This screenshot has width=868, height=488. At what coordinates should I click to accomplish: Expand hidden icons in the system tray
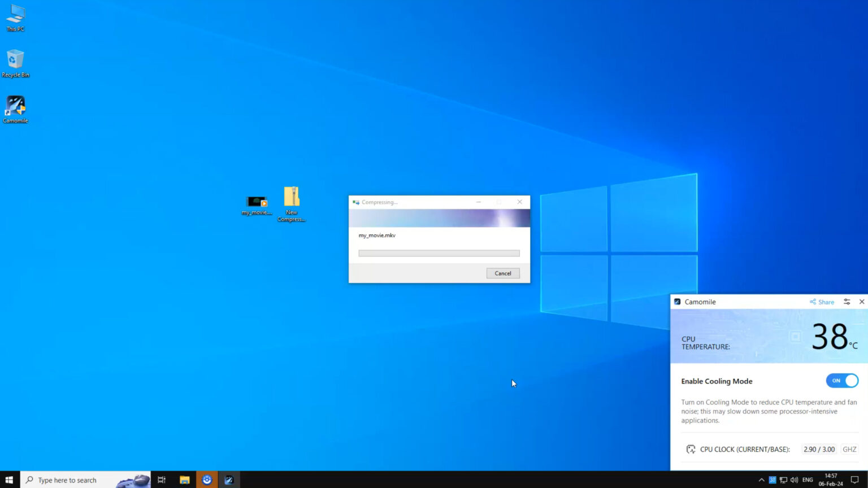pyautogui.click(x=762, y=480)
